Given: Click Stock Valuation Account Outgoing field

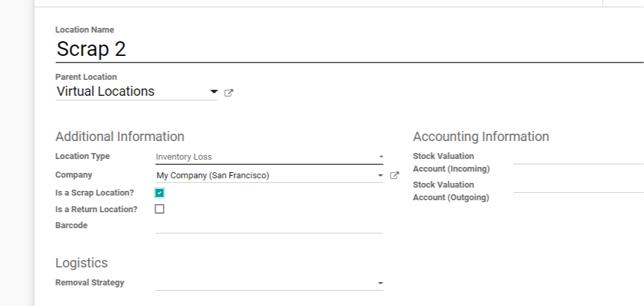Looking at the screenshot, I should [x=578, y=186].
